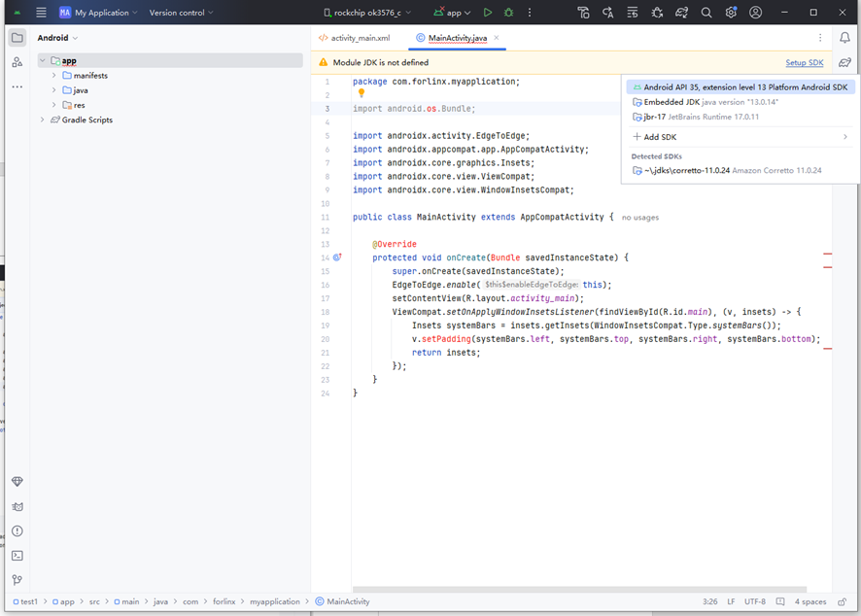Attach debugger to Android process

point(657,13)
